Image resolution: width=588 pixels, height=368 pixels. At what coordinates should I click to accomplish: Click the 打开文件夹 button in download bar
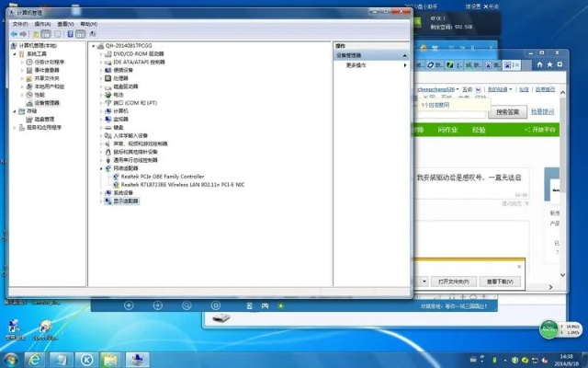[x=454, y=281]
